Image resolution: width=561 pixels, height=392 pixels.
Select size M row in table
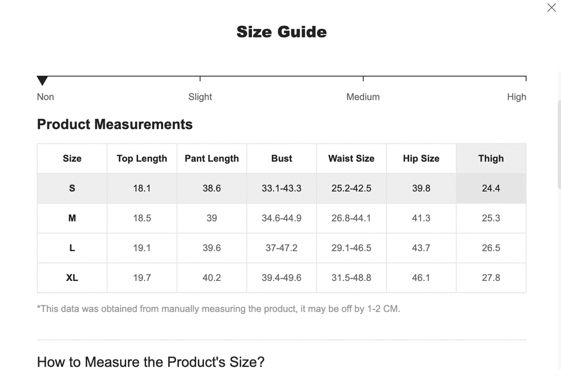click(72, 218)
